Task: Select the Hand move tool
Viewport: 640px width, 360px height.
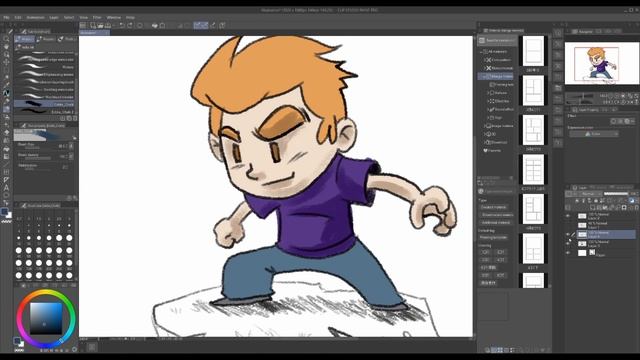Action: point(6,47)
